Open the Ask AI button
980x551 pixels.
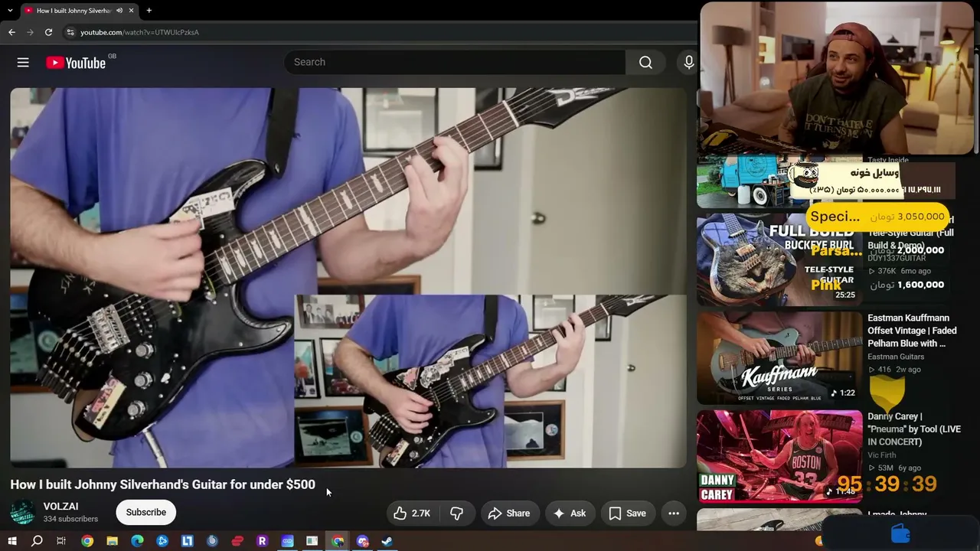pos(570,514)
